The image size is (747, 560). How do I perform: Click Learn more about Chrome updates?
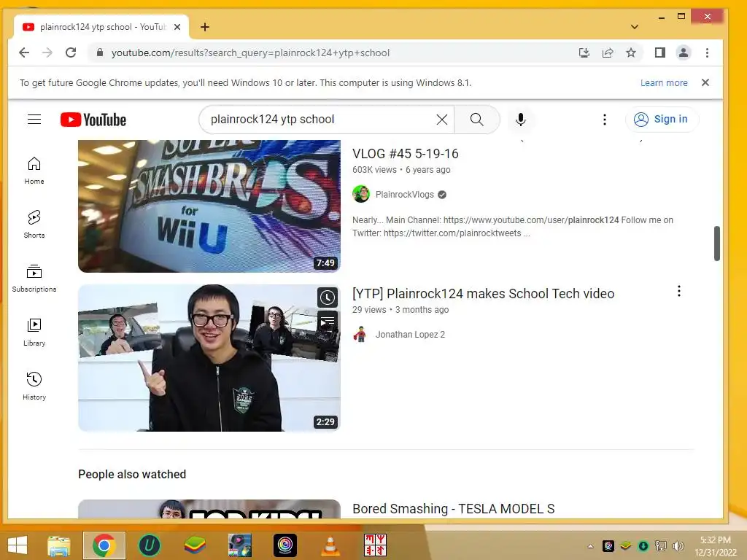pyautogui.click(x=664, y=83)
